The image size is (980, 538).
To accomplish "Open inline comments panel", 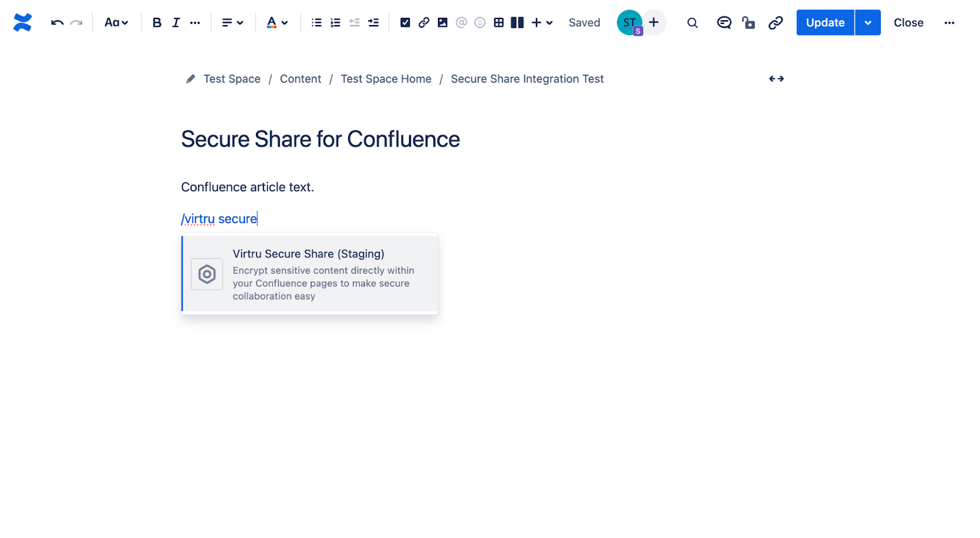I will point(724,23).
